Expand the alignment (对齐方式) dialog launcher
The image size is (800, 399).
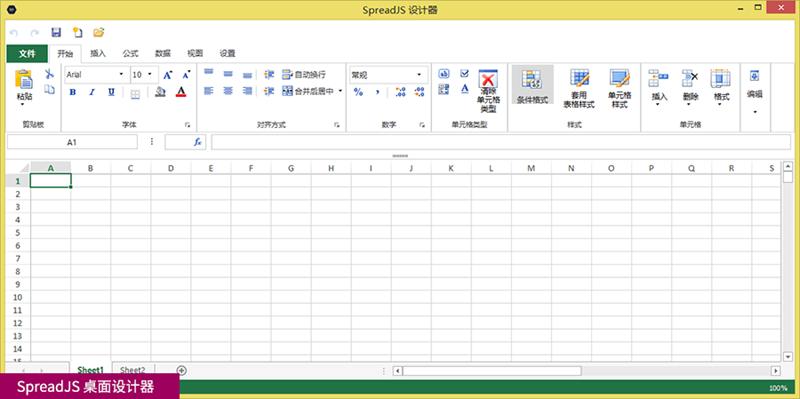click(337, 125)
